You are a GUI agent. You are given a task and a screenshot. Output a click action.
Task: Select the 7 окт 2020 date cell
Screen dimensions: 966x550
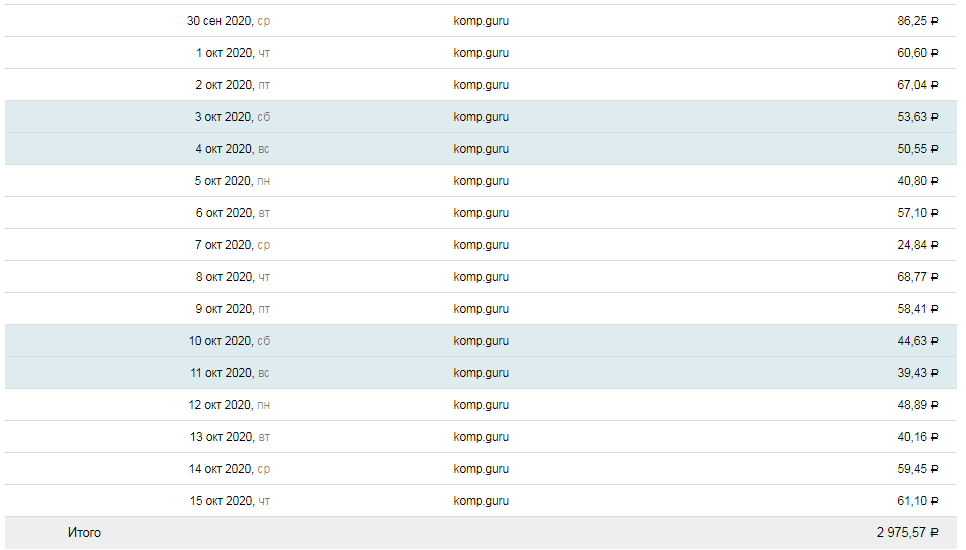tap(232, 245)
